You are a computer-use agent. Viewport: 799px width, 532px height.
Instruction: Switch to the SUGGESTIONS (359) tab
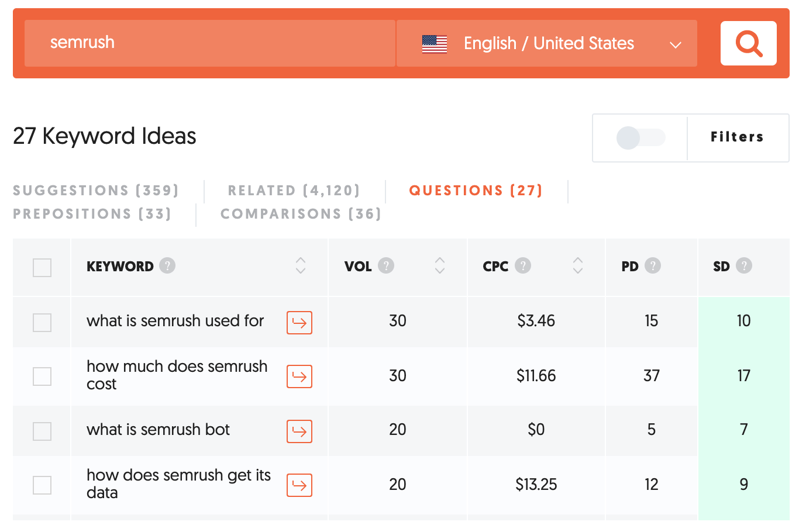pyautogui.click(x=96, y=191)
